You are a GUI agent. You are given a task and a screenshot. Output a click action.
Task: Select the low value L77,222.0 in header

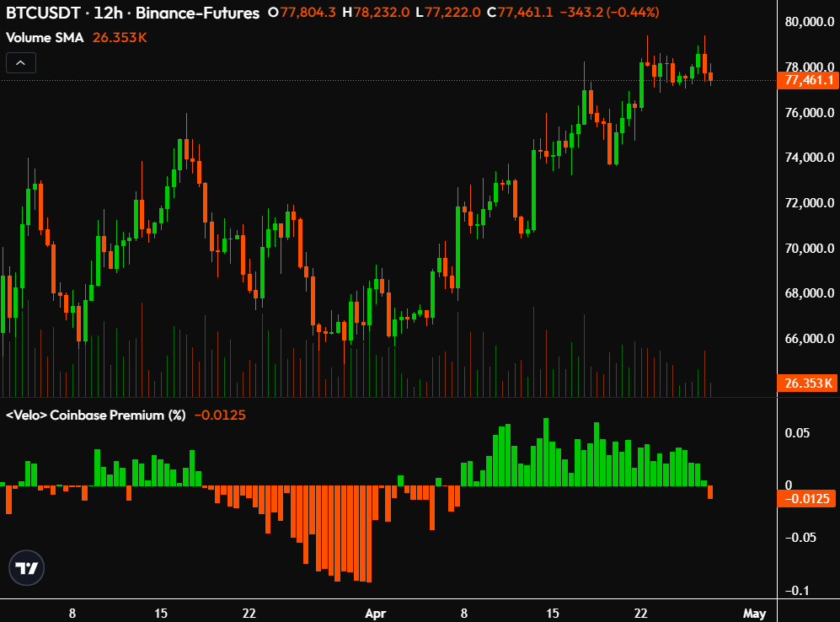click(448, 13)
